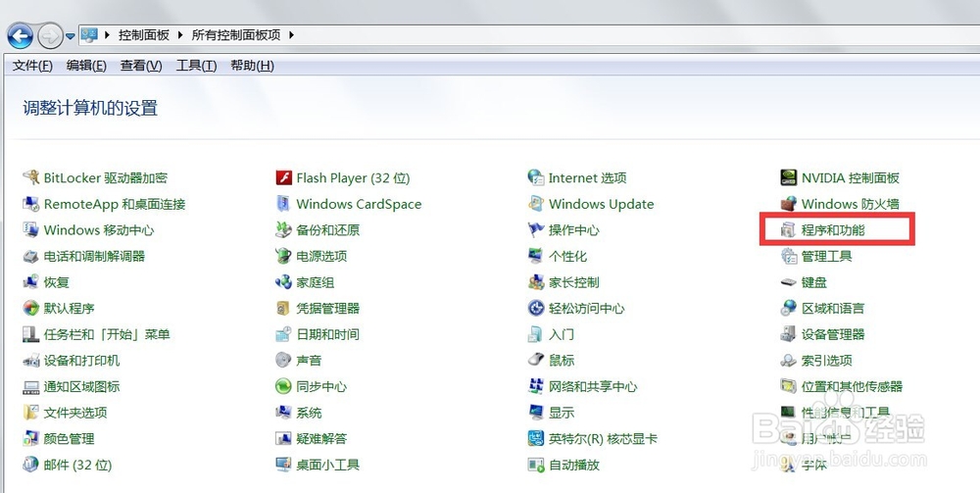980x493 pixels.
Task: Open the 自动播放 link
Action: 573,465
